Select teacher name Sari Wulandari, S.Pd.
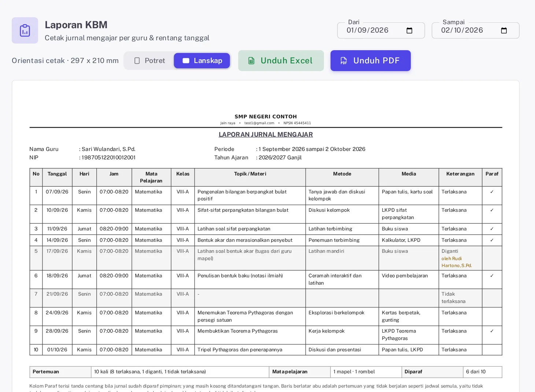Screen dimensions: 535x392 pyautogui.click(x=108, y=149)
